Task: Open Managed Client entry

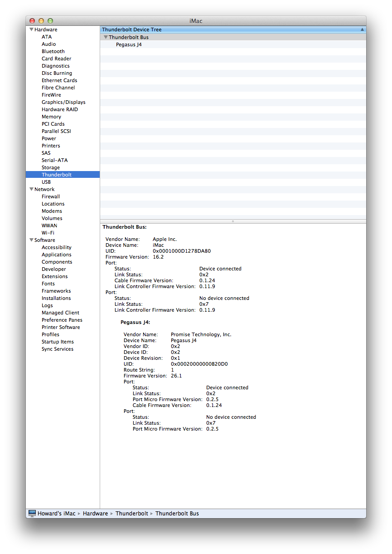Action: 60,313
